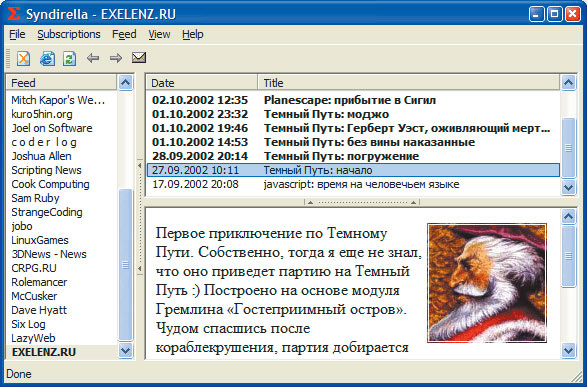Select the jobo feed
This screenshot has width=587, height=387.
22,226
